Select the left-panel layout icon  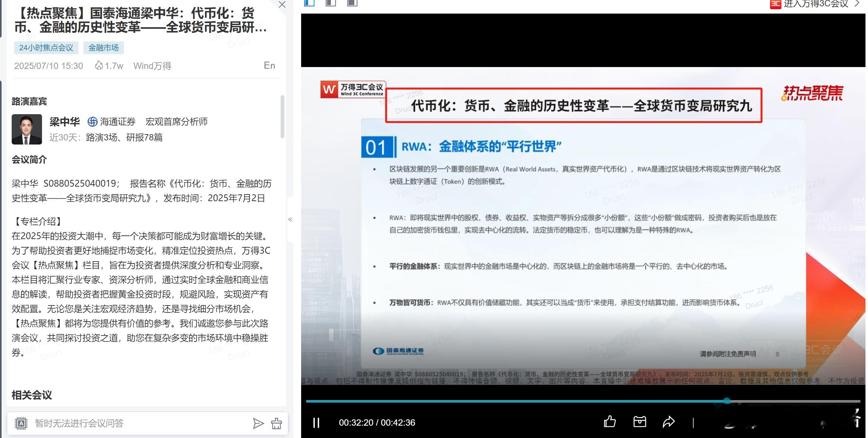(x=309, y=3)
